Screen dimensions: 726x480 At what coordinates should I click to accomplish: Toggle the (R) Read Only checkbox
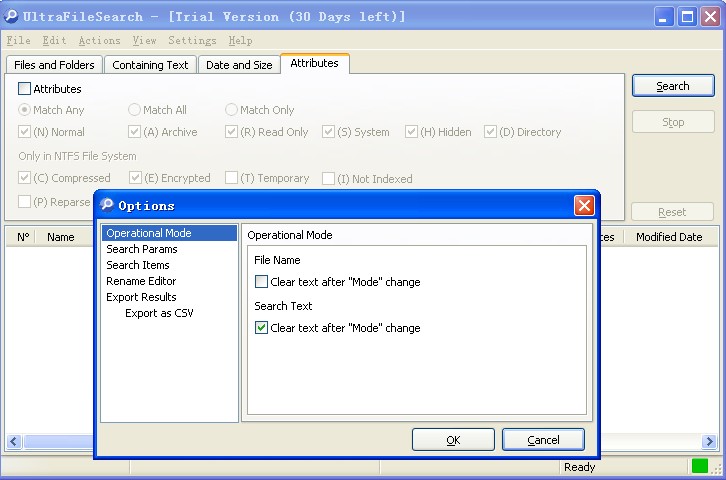click(231, 132)
